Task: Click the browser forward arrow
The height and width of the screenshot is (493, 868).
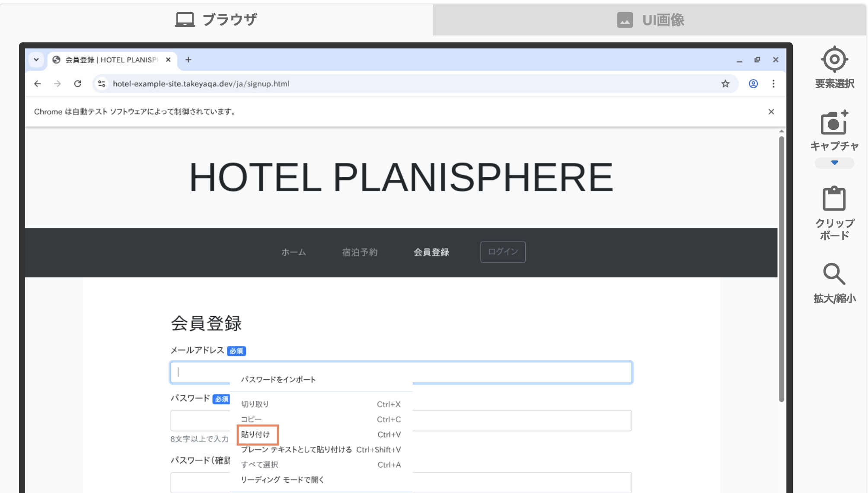Action: pos(57,84)
